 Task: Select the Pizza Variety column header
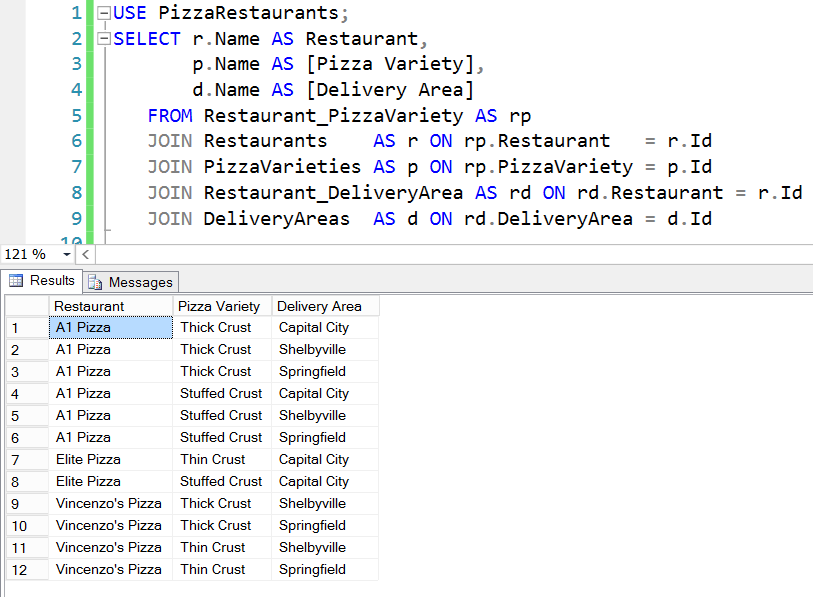(222, 306)
